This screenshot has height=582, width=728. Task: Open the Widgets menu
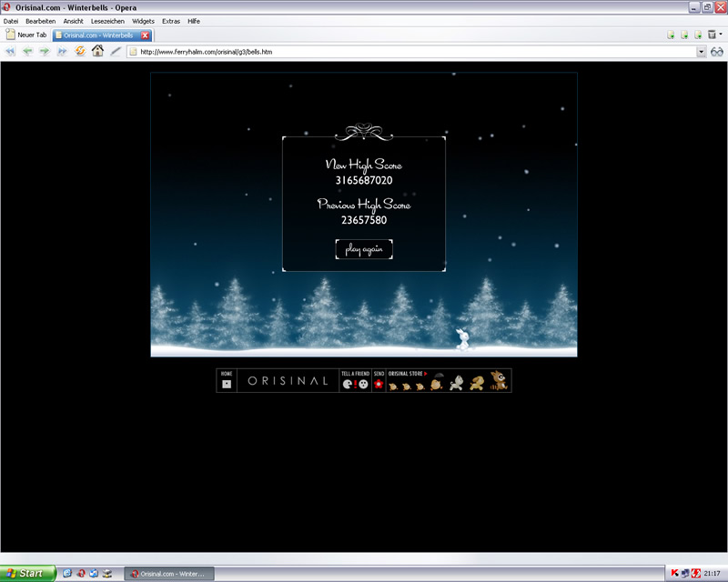click(143, 21)
